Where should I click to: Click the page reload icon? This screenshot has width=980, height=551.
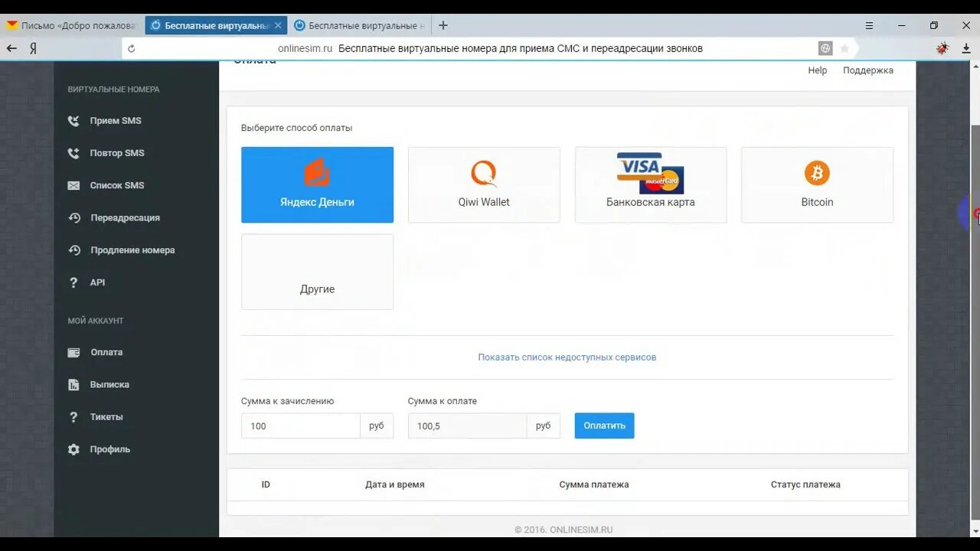point(131,48)
